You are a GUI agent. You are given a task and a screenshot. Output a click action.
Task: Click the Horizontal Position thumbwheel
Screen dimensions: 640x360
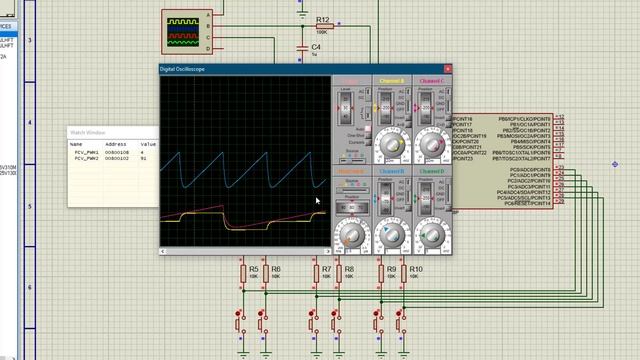pyautogui.click(x=352, y=208)
